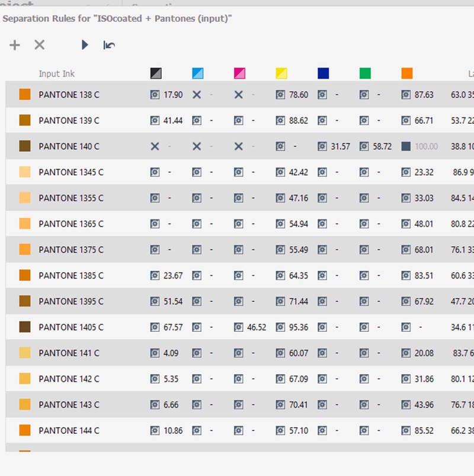
Task: Select the PANTONE 1345 C row name
Action: coord(71,172)
